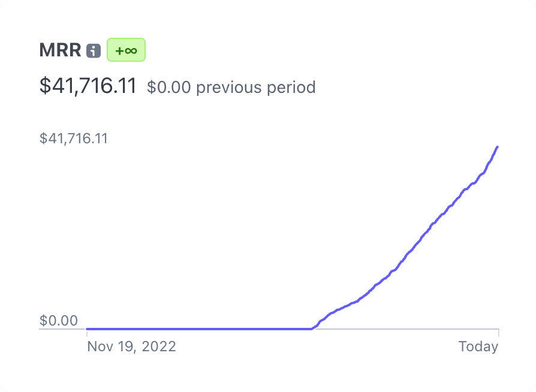Click the "$0.00 previous period" text
The image size is (536, 392).
click(x=231, y=88)
